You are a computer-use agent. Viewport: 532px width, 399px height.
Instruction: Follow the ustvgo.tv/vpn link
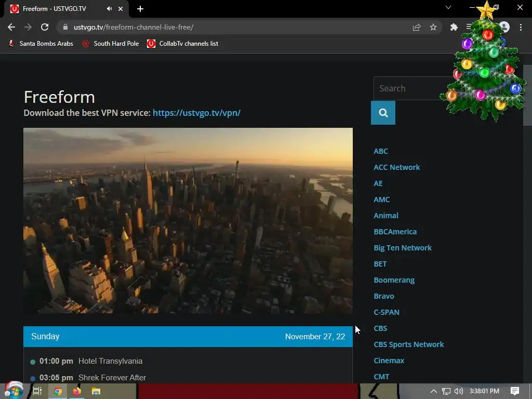pyautogui.click(x=196, y=113)
